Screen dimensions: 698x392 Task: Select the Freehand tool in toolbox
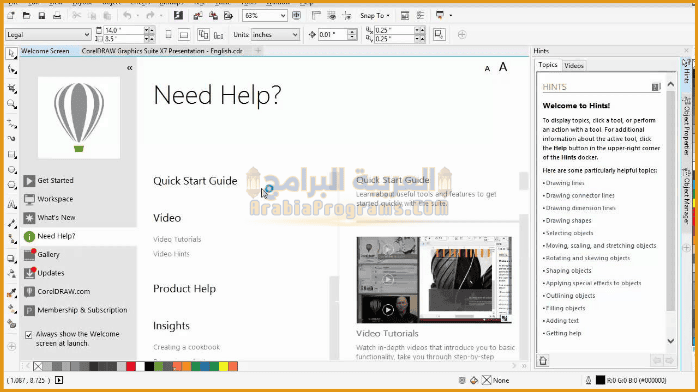[12, 124]
